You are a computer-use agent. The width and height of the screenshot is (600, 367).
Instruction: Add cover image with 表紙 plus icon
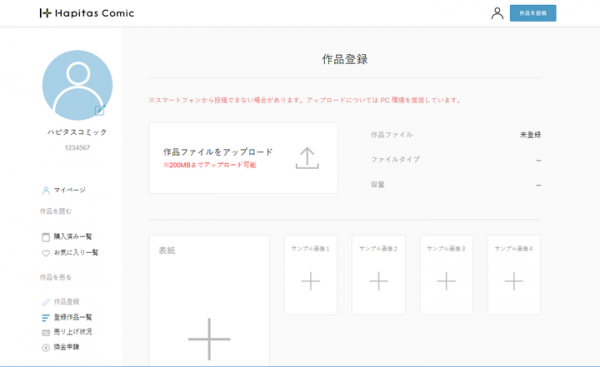(209, 339)
